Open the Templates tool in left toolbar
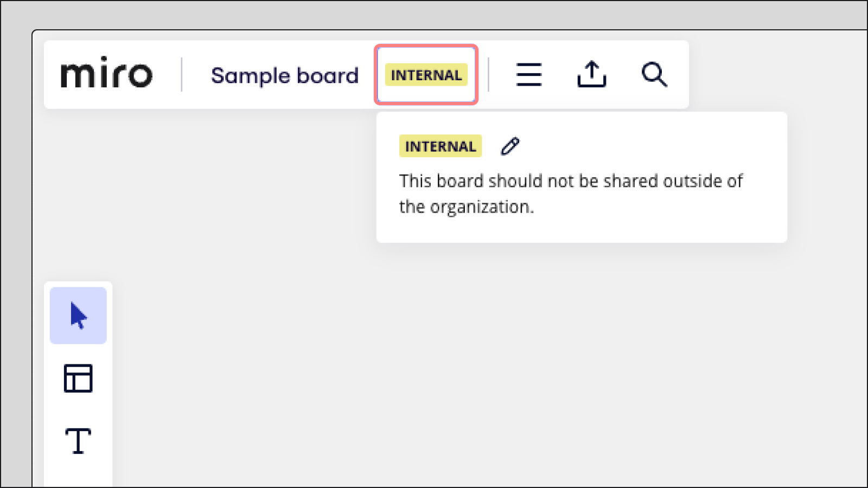This screenshot has width=868, height=488. coord(78,378)
